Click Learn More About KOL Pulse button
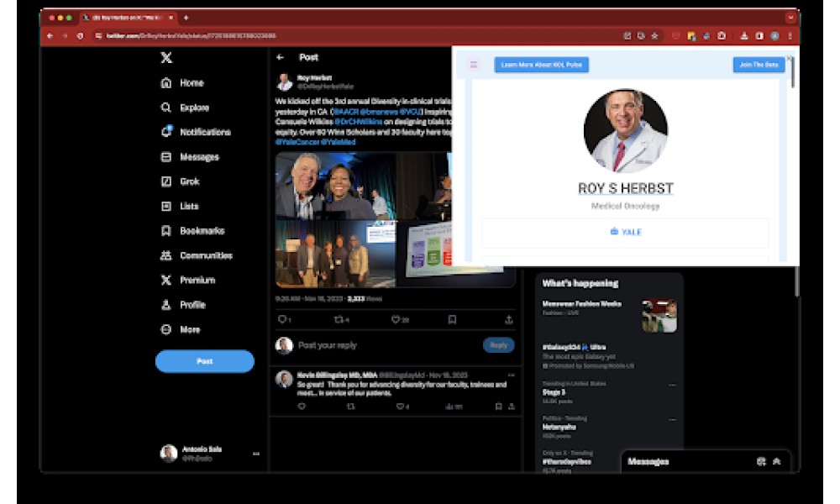This screenshot has width=840, height=504. coord(541,65)
